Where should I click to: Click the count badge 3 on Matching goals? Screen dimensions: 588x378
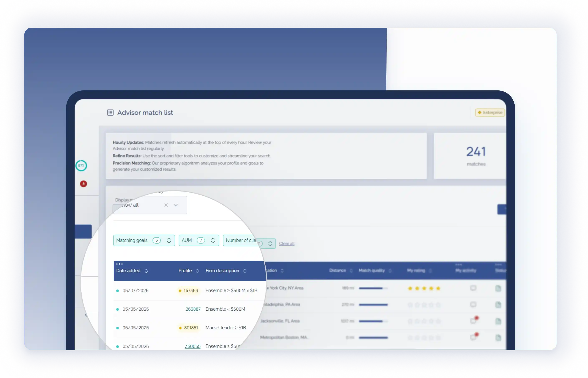156,240
